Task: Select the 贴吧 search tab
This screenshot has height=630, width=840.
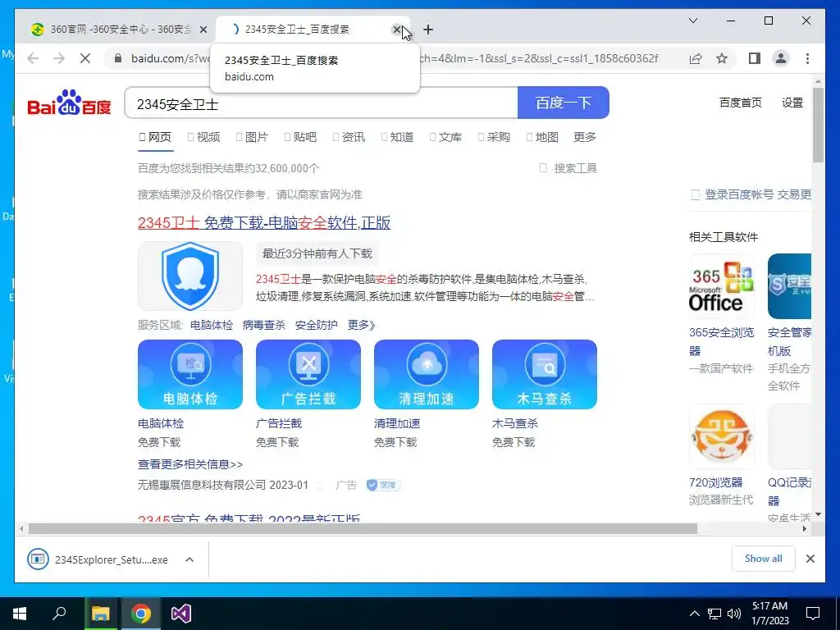Action: [300, 137]
